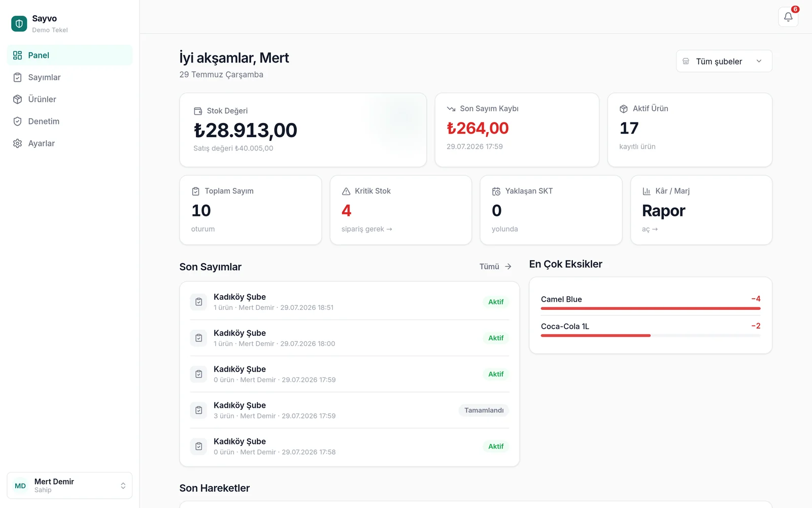This screenshot has width=812, height=508.
Task: Open the Rapor report card
Action: (701, 210)
